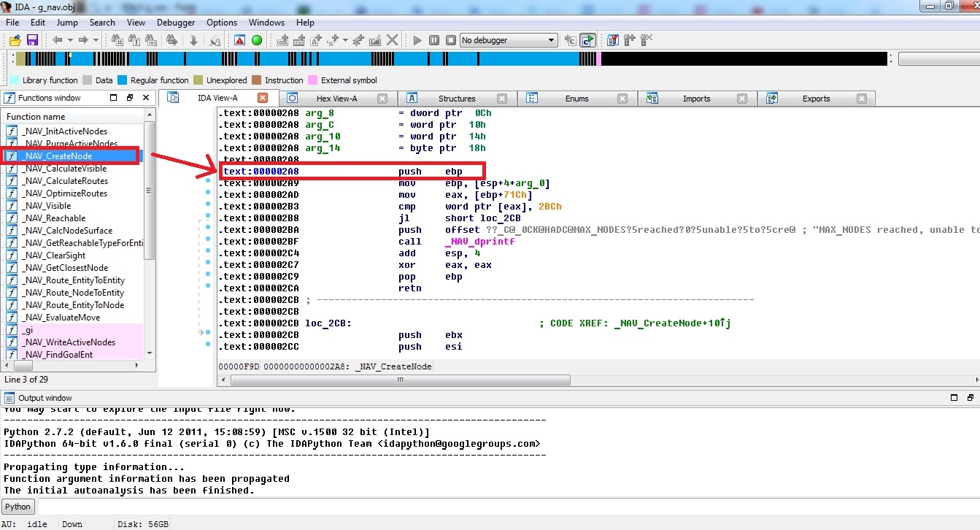
Task: Click the pencil edit toolbar icon
Action: [x=375, y=40]
